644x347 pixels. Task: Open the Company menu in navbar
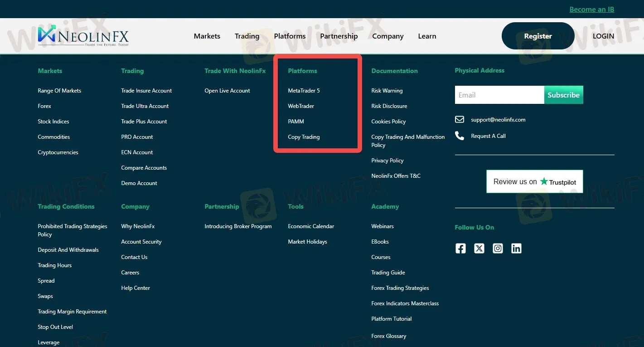(388, 36)
